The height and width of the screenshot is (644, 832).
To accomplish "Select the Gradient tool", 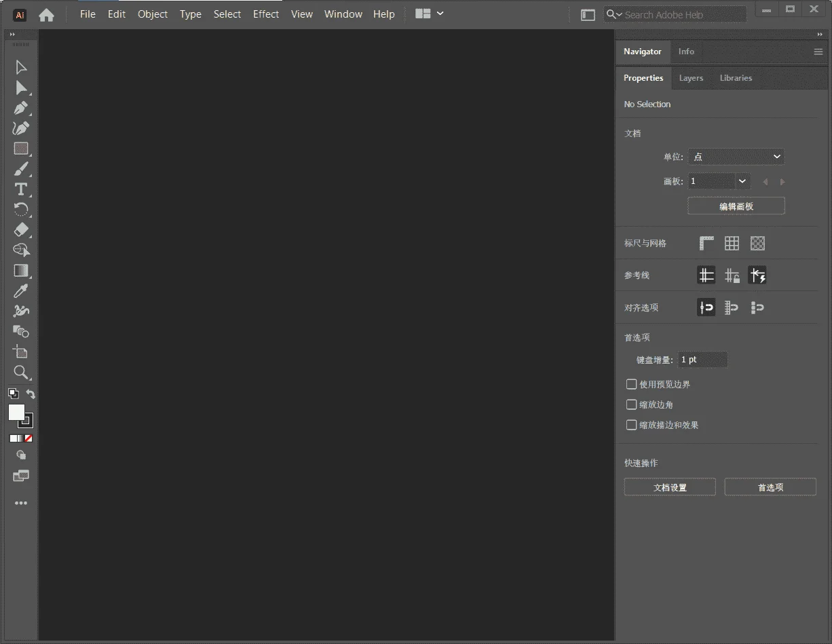I will click(21, 271).
